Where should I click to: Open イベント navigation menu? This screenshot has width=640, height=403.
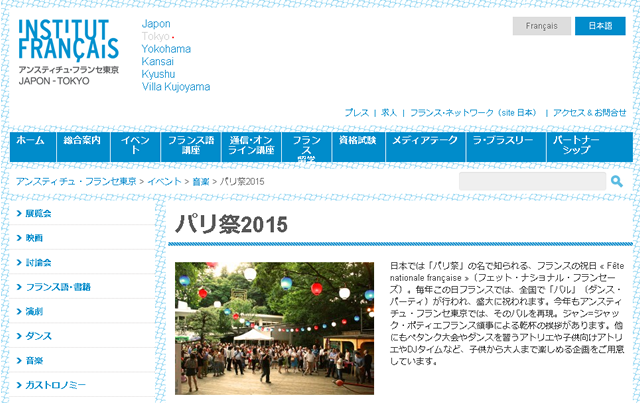click(136, 147)
